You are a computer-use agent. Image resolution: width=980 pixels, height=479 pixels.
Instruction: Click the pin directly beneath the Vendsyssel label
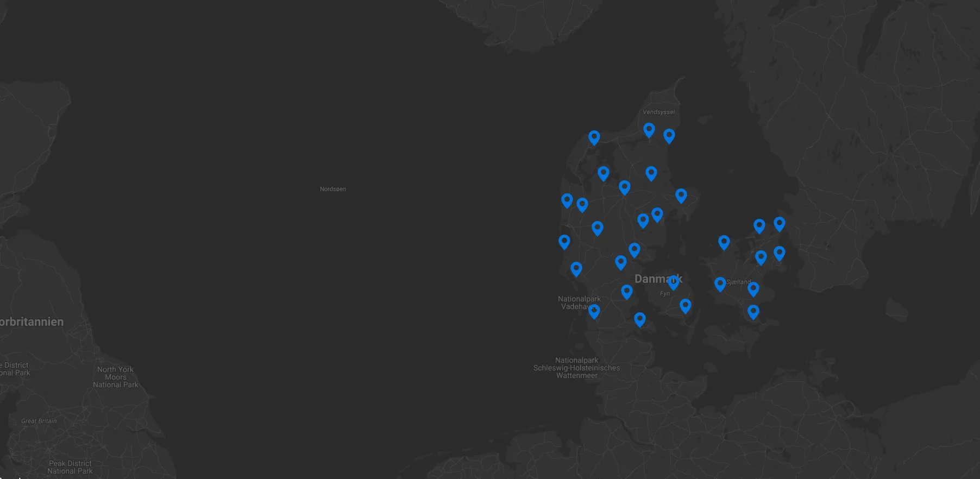point(649,130)
